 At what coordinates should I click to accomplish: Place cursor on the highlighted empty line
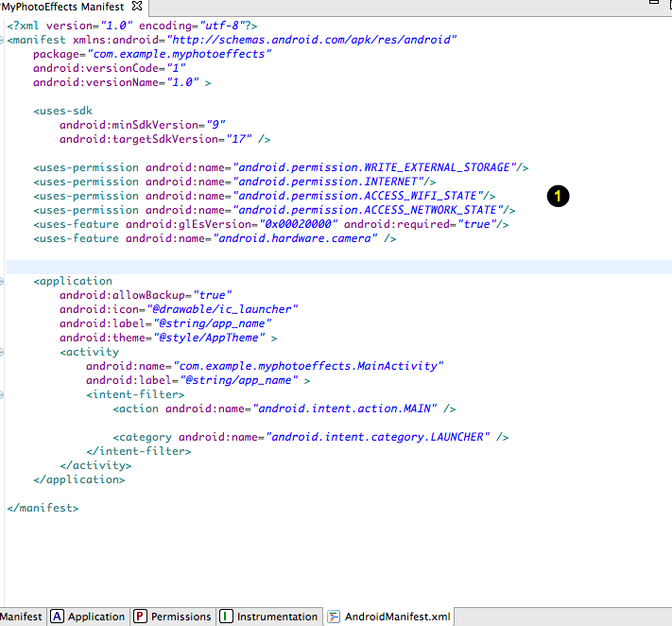(x=338, y=267)
